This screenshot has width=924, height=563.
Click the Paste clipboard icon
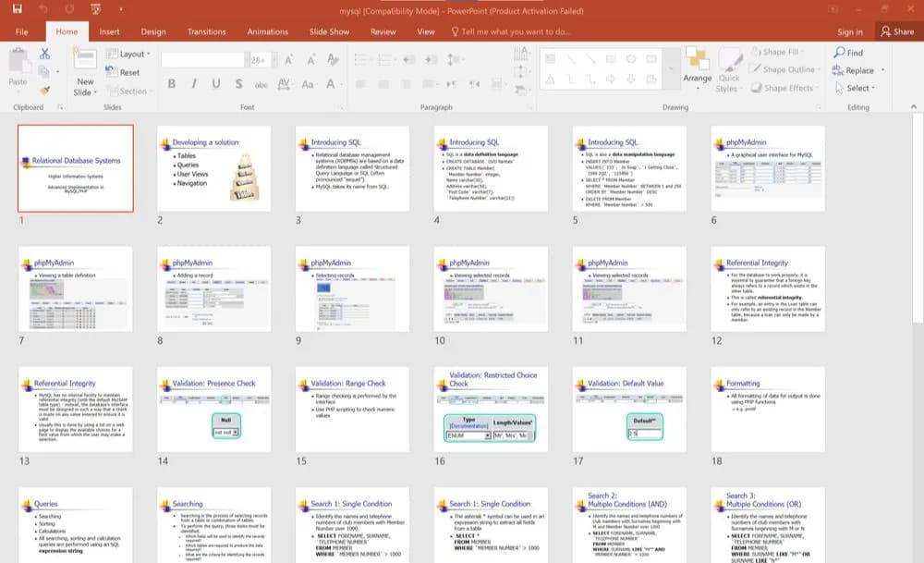(18, 61)
